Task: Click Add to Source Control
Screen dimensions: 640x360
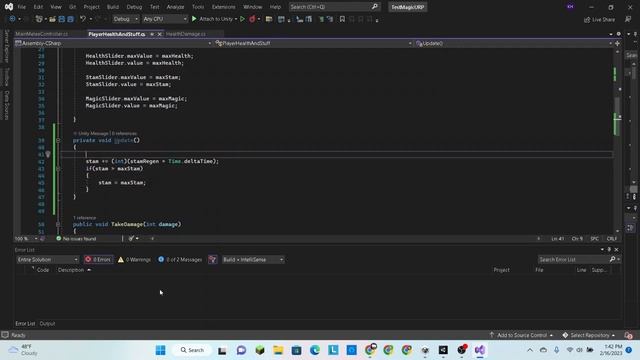Action: pyautogui.click(x=521, y=335)
